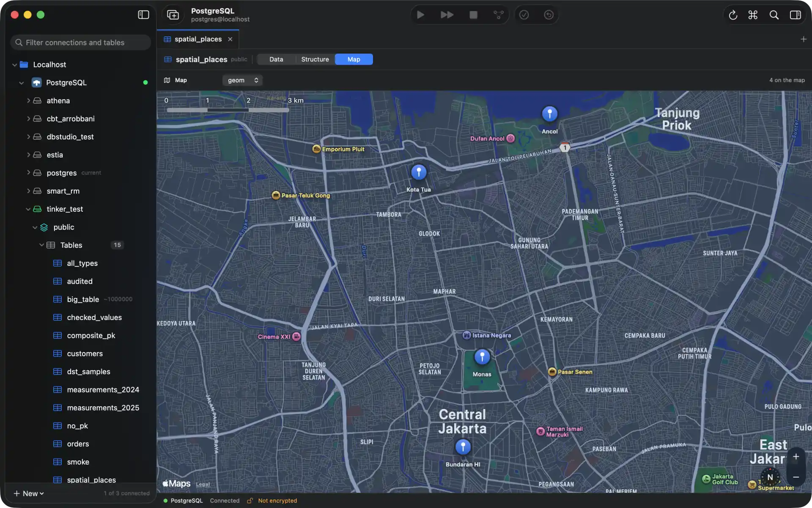Add a new tab with plus icon

(x=804, y=39)
